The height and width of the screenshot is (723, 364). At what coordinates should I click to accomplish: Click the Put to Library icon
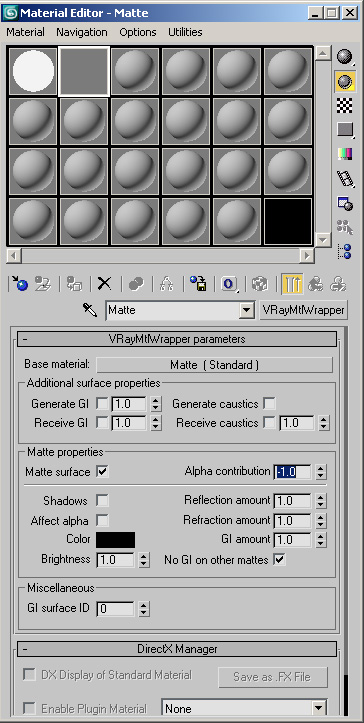[199, 284]
